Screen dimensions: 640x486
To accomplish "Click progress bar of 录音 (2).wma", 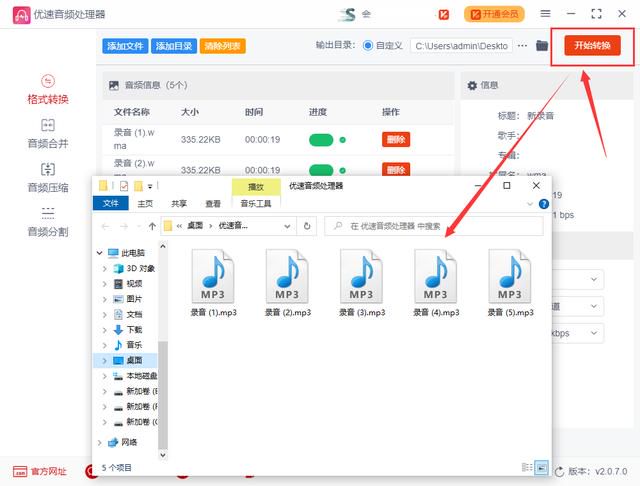I will (321, 170).
